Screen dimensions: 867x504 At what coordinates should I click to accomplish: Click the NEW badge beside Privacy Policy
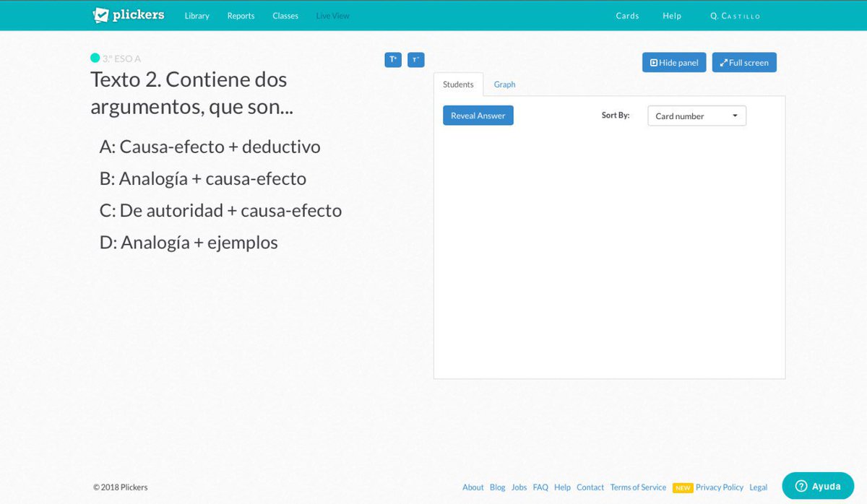(683, 488)
